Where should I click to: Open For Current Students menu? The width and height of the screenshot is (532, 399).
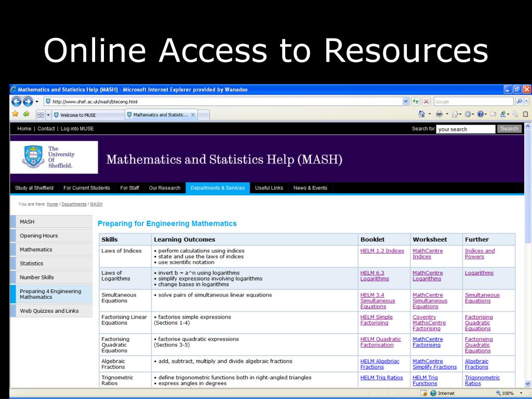pyautogui.click(x=87, y=188)
